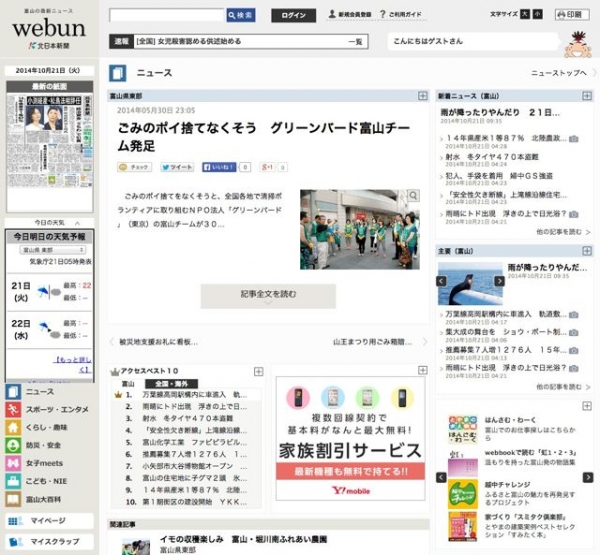Show next image in the 主要 photo slider
The height and width of the screenshot is (555, 600).
click(x=499, y=281)
